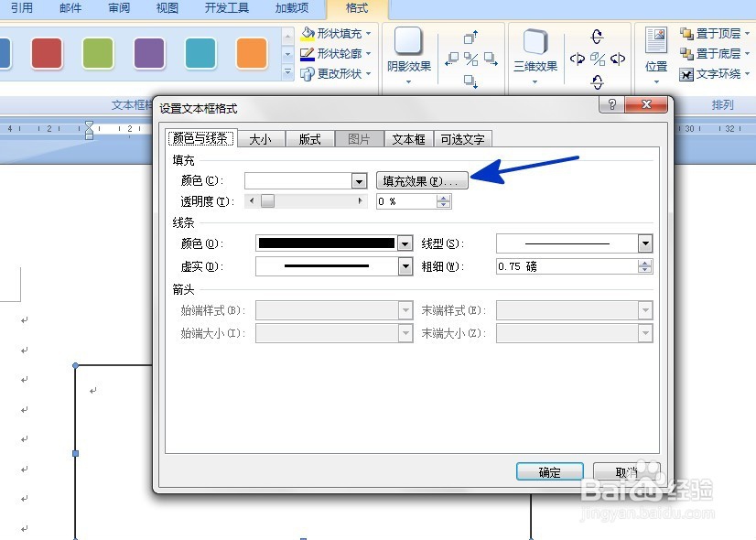Switch to the 视图 ribbon tab

[166, 8]
